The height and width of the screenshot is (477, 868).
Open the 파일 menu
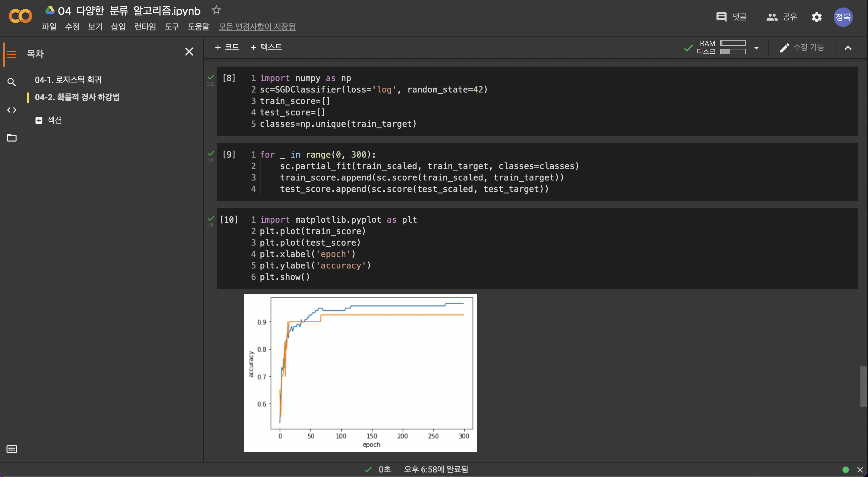click(49, 27)
